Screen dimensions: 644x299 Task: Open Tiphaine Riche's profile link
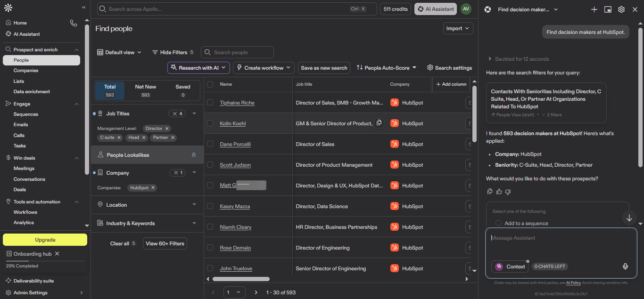pos(237,103)
